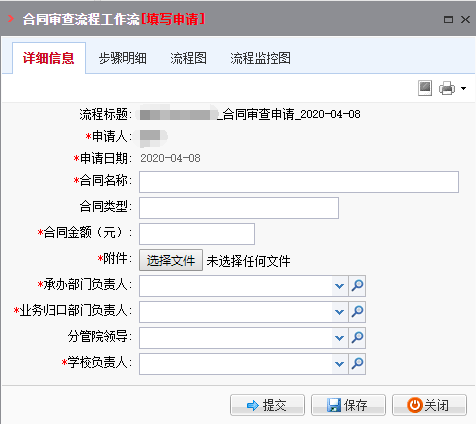Expand the 业务归口部门负责人 dropdown

pos(340,312)
